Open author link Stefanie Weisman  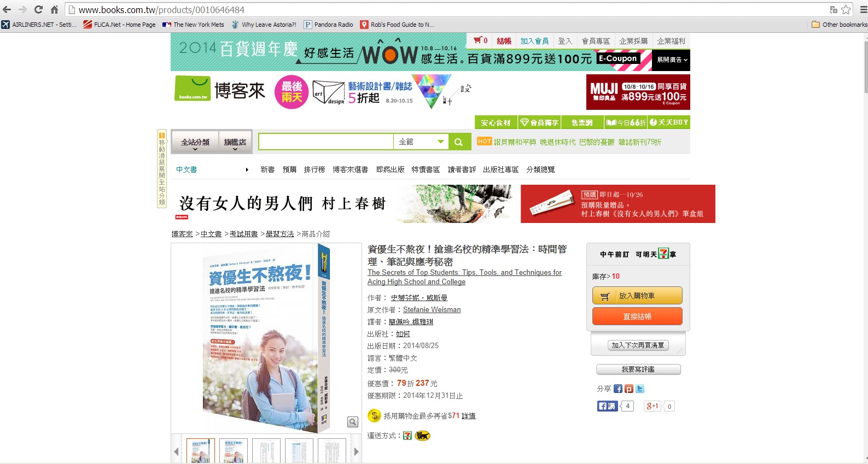point(432,310)
